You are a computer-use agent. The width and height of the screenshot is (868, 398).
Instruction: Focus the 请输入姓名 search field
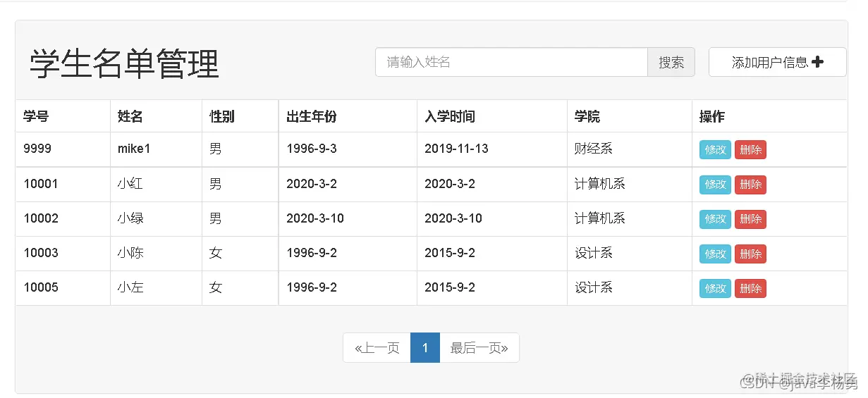pos(512,62)
